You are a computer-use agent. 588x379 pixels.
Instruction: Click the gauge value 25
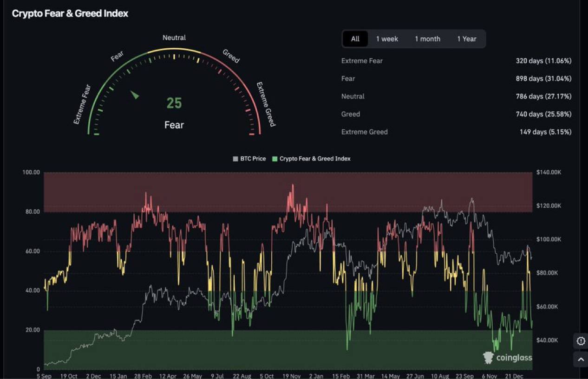174,103
